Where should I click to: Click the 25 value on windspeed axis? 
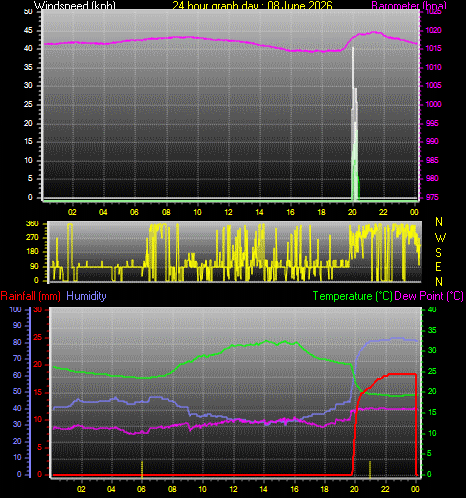pyautogui.click(x=28, y=104)
